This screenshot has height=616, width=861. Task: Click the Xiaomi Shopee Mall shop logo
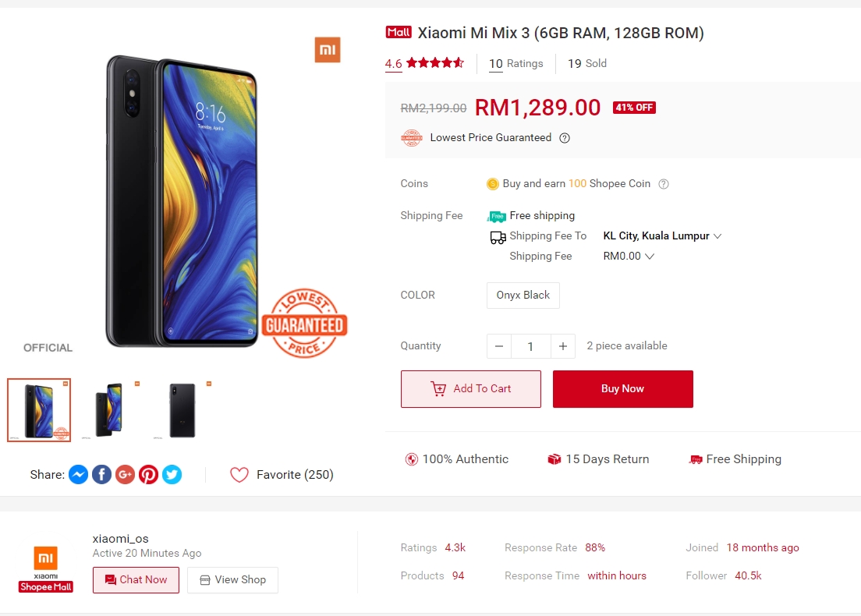tap(46, 568)
